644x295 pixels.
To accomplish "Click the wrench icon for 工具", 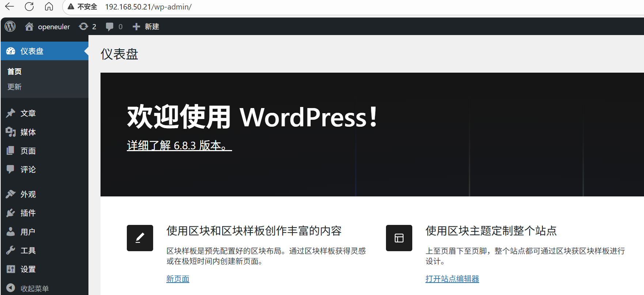I will coord(11,250).
